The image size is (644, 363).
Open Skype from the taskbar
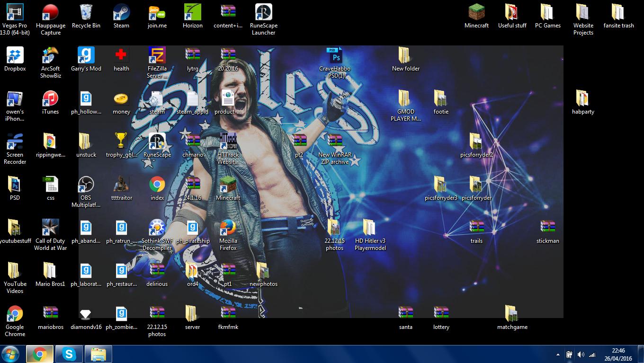[69, 354]
